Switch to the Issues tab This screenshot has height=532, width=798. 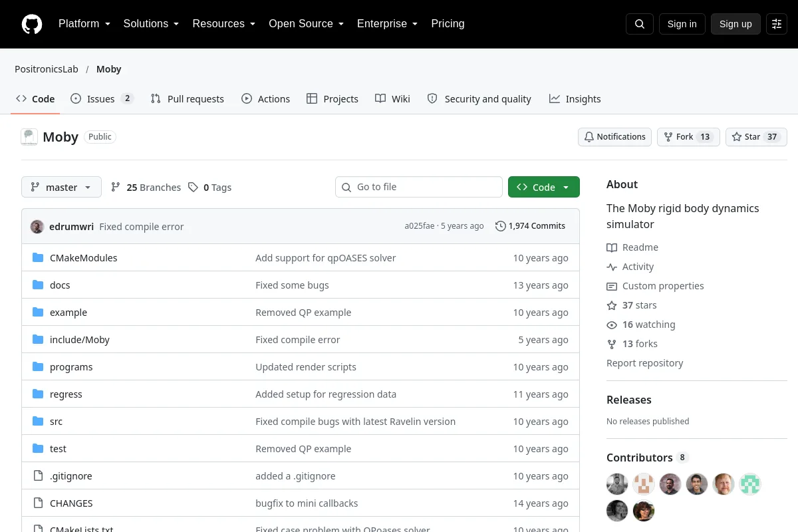(102, 98)
